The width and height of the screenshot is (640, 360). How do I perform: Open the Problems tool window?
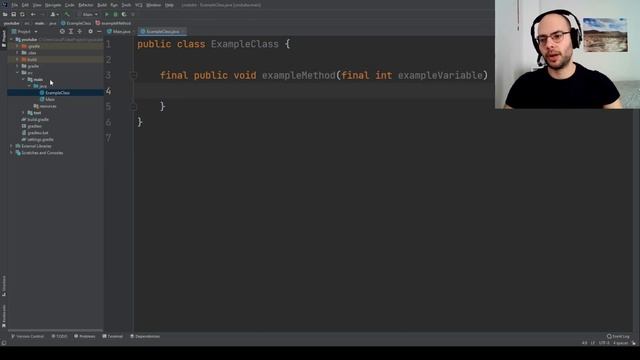click(x=85, y=336)
